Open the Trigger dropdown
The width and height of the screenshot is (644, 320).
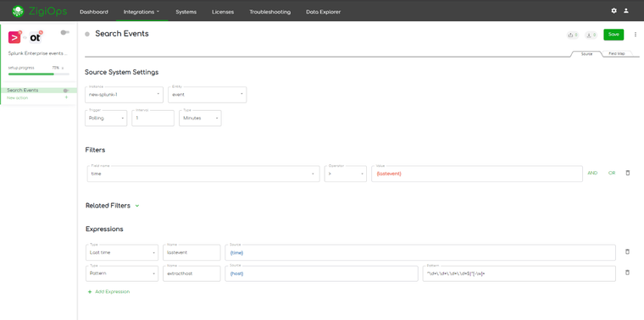106,119
